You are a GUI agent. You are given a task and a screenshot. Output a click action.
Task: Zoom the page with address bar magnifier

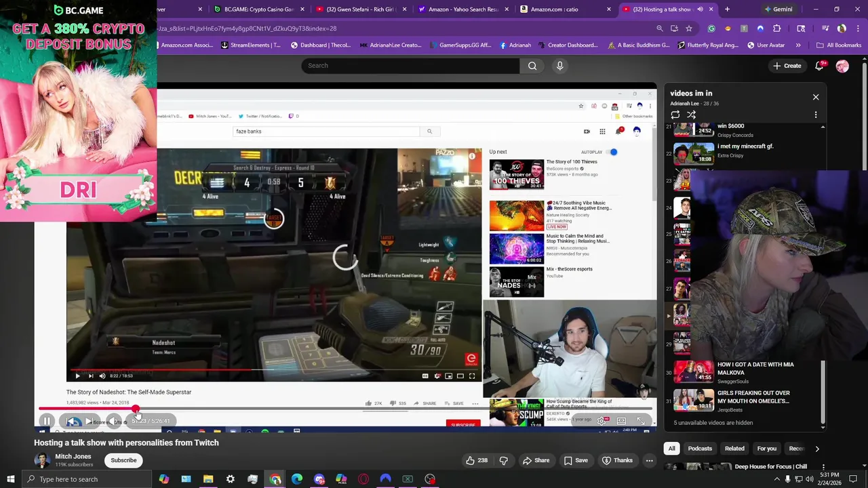tap(659, 28)
